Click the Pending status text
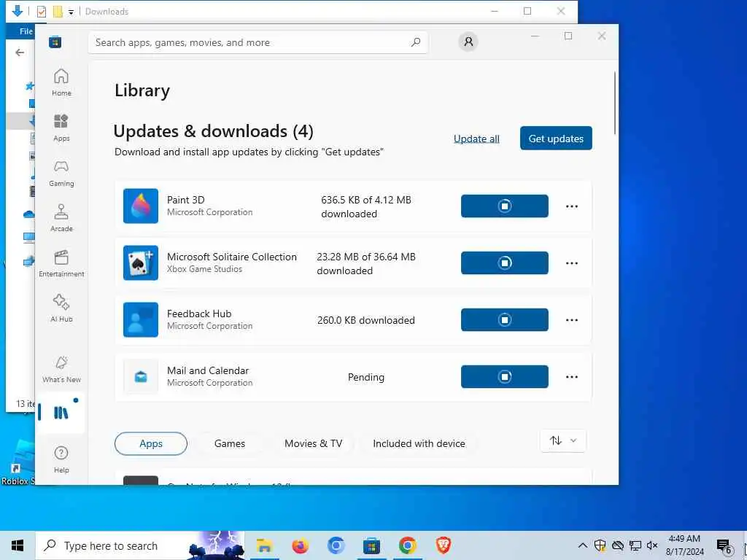The height and width of the screenshot is (560, 747). coord(366,377)
